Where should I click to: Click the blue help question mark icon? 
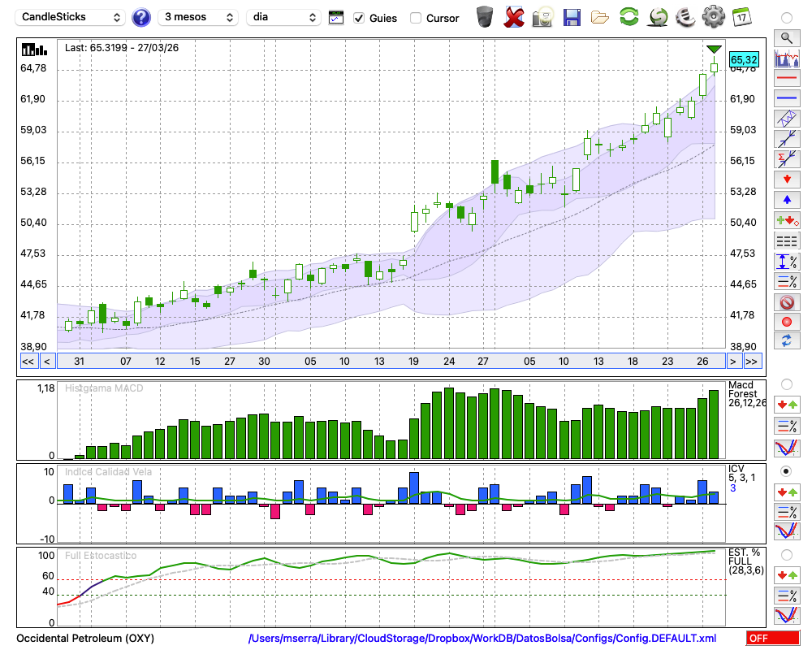click(141, 17)
